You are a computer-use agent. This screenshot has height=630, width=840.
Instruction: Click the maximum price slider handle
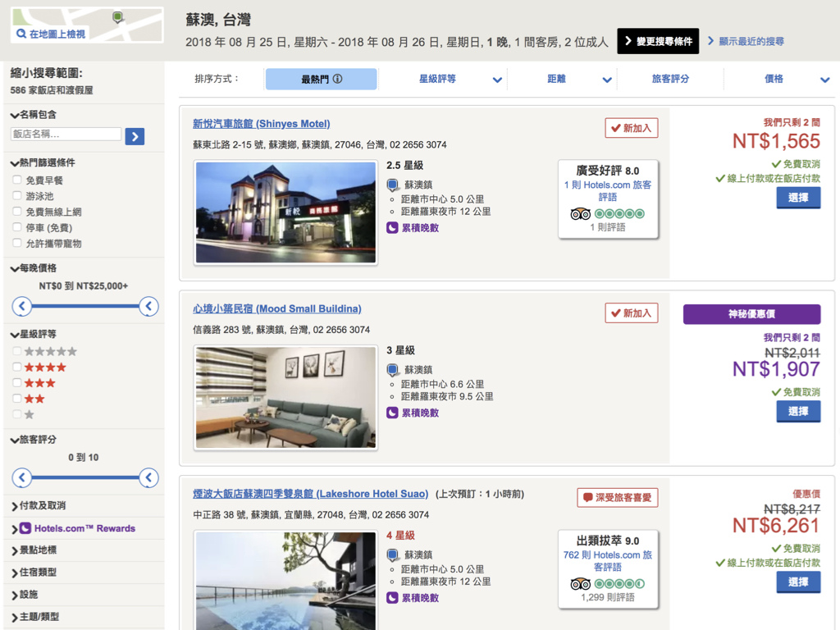[148, 307]
